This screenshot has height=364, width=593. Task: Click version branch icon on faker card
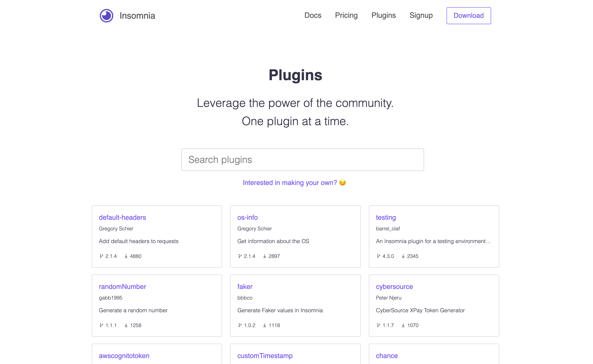click(240, 325)
